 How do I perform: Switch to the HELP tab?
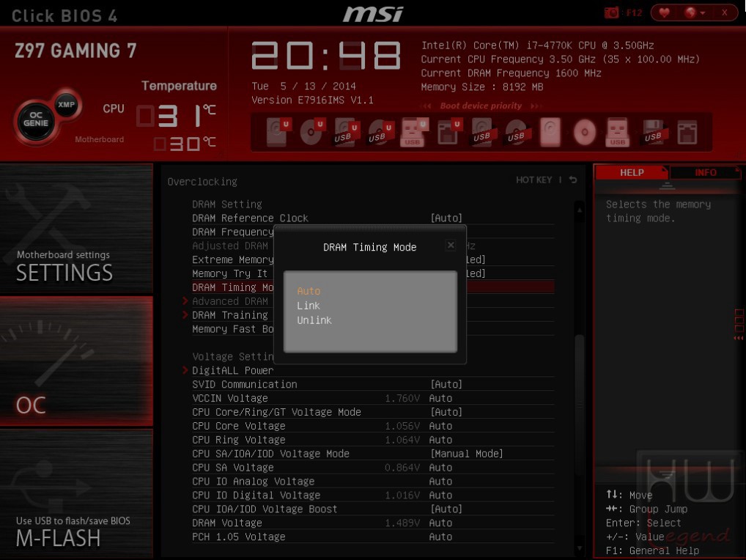click(x=632, y=172)
